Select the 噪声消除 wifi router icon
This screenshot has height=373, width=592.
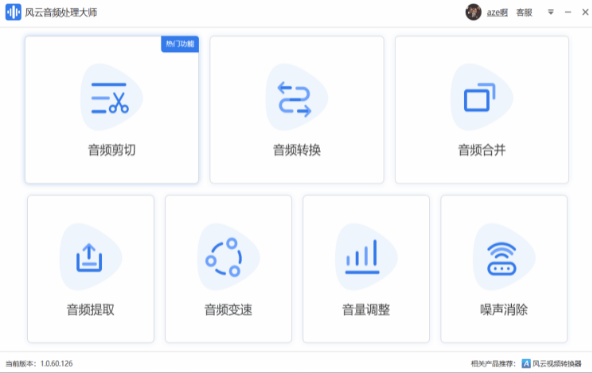click(x=501, y=259)
